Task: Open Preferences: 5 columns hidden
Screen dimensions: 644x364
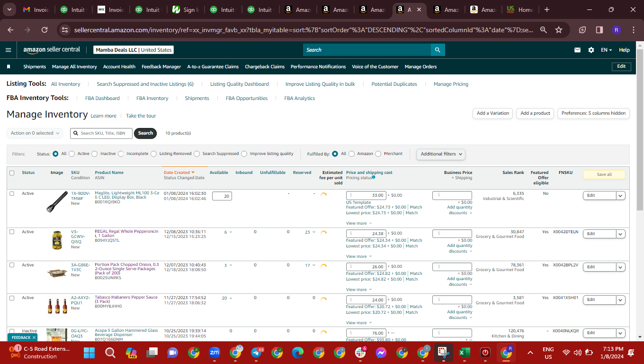Action: tap(593, 113)
